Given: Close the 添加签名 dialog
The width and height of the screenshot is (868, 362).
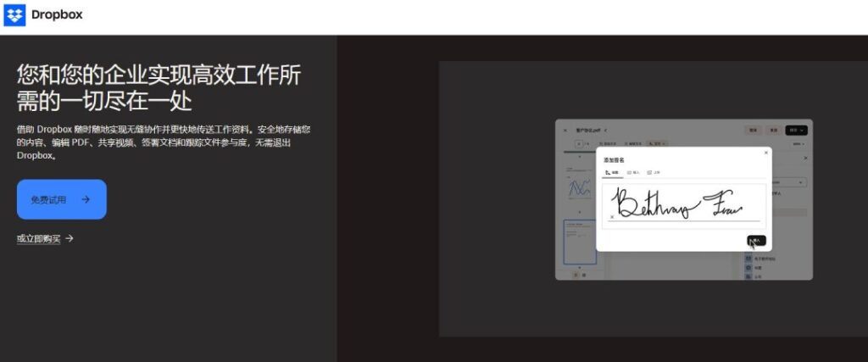Looking at the screenshot, I should click(x=766, y=153).
